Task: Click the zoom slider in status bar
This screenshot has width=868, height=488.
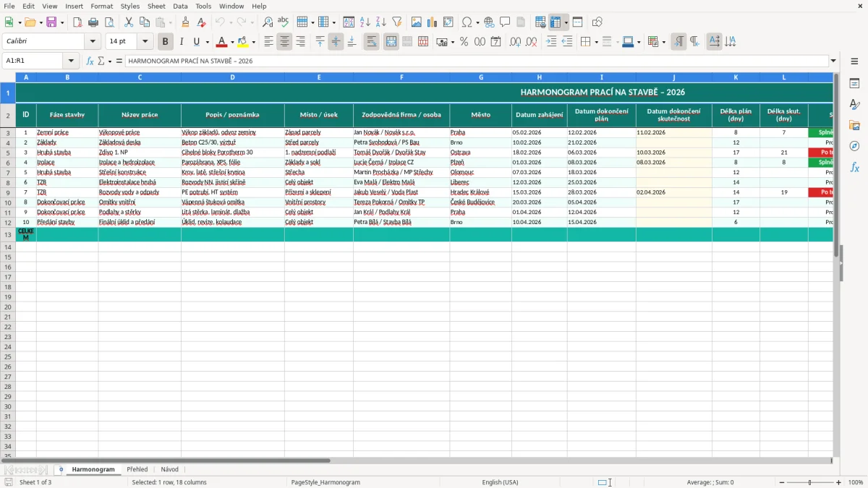Action: (x=809, y=482)
